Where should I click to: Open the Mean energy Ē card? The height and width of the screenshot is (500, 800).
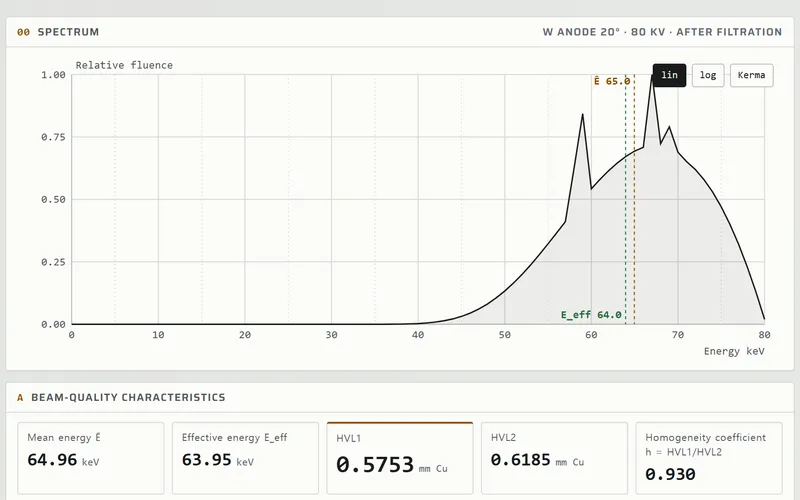(91, 458)
